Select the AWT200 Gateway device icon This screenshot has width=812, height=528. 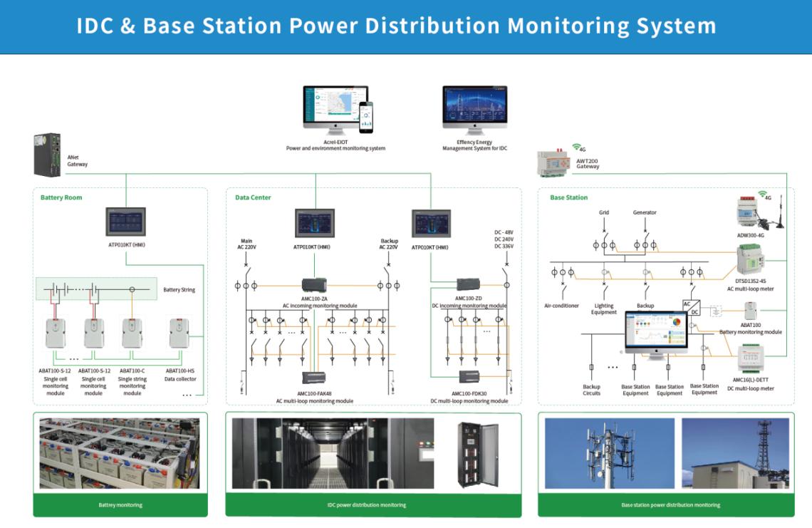tap(553, 162)
